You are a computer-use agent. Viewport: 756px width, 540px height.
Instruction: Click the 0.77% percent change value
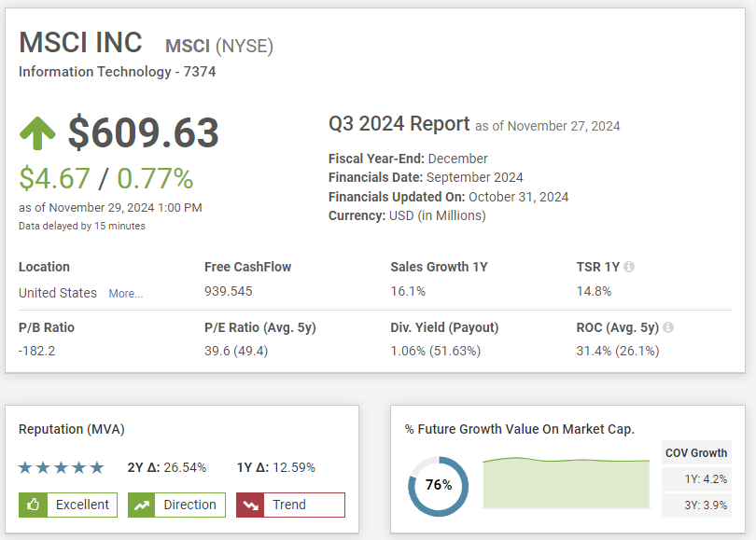coord(155,179)
